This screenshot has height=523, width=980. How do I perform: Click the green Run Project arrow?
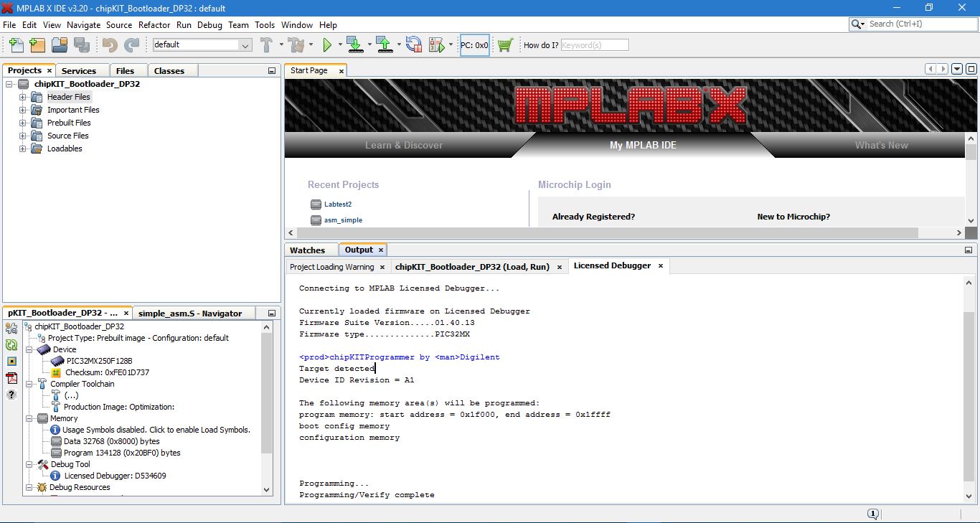(327, 45)
